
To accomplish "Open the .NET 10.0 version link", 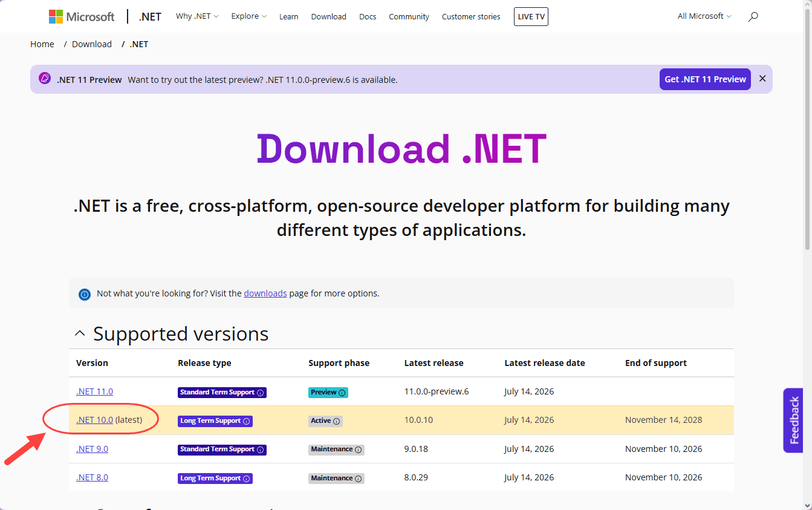I will tap(94, 420).
